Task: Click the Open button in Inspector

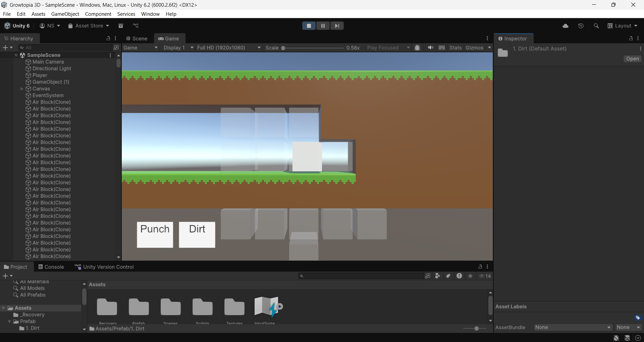Action: click(x=632, y=59)
